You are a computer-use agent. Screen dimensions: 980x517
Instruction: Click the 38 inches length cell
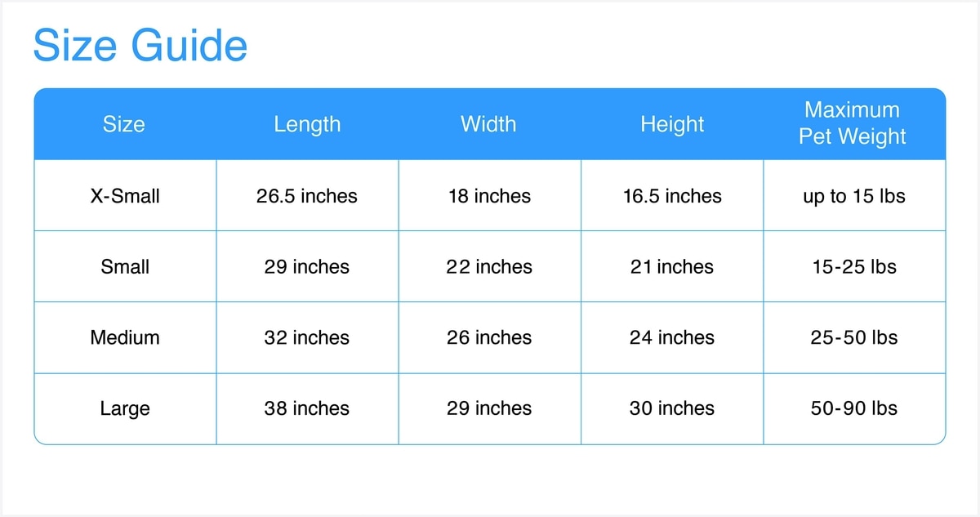307,408
